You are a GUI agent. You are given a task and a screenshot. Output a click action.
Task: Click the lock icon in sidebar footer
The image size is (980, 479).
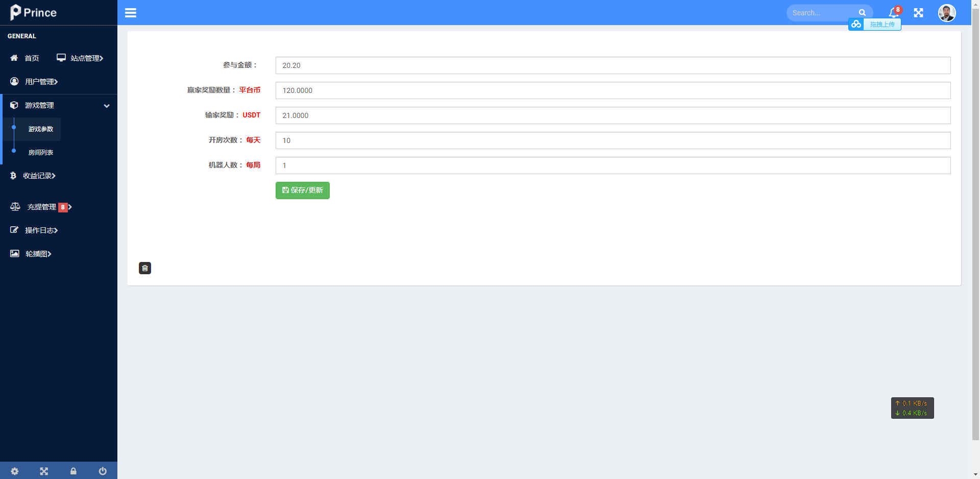[x=73, y=471]
